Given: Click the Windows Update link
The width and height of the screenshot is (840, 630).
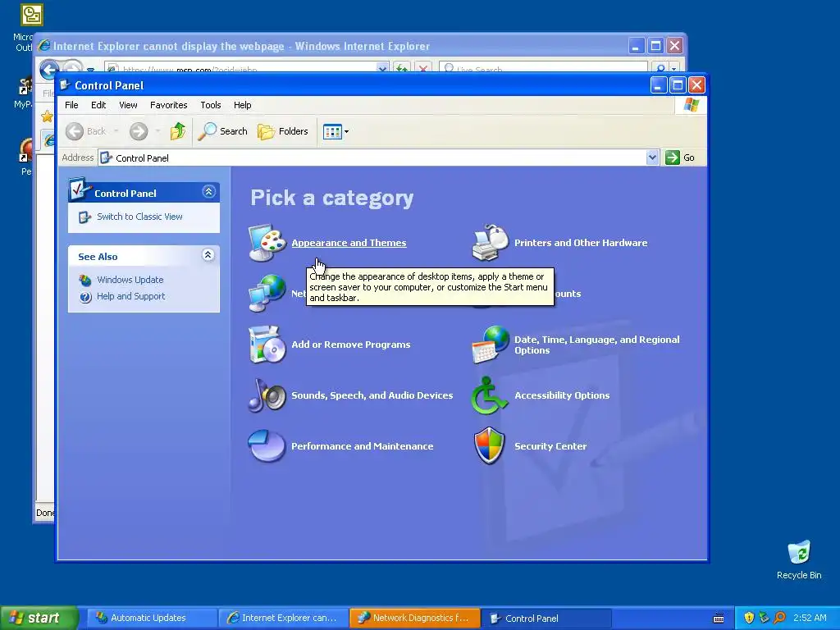Looking at the screenshot, I should [130, 280].
